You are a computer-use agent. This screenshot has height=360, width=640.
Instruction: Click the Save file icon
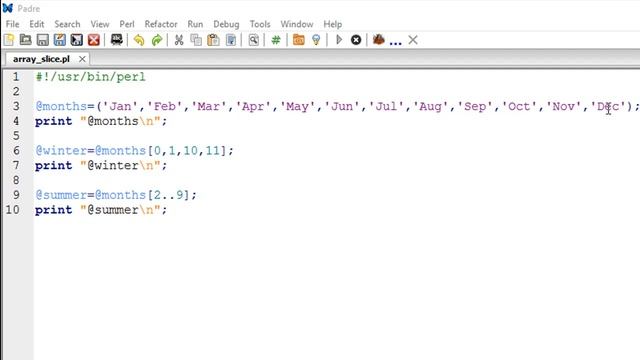[x=42, y=40]
